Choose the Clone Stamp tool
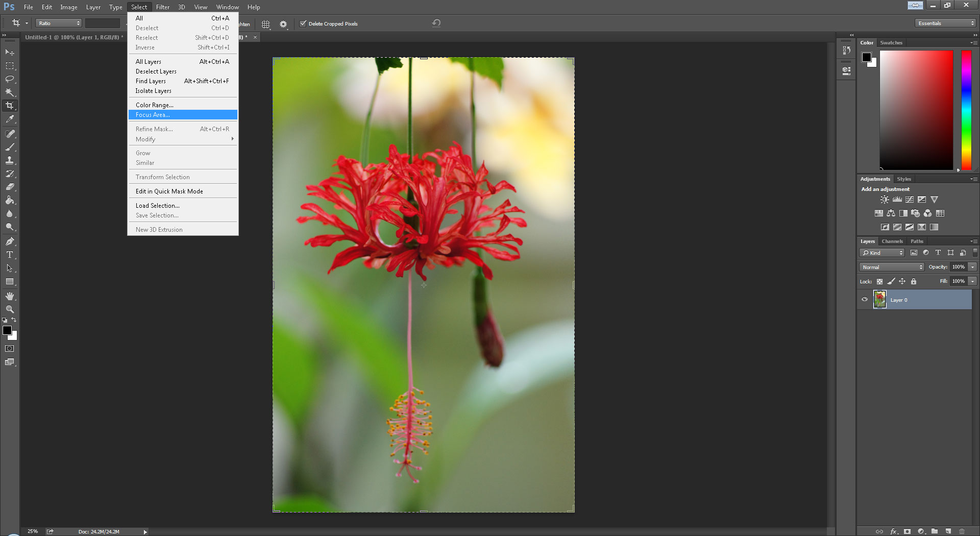Image resolution: width=980 pixels, height=536 pixels. 10,160
